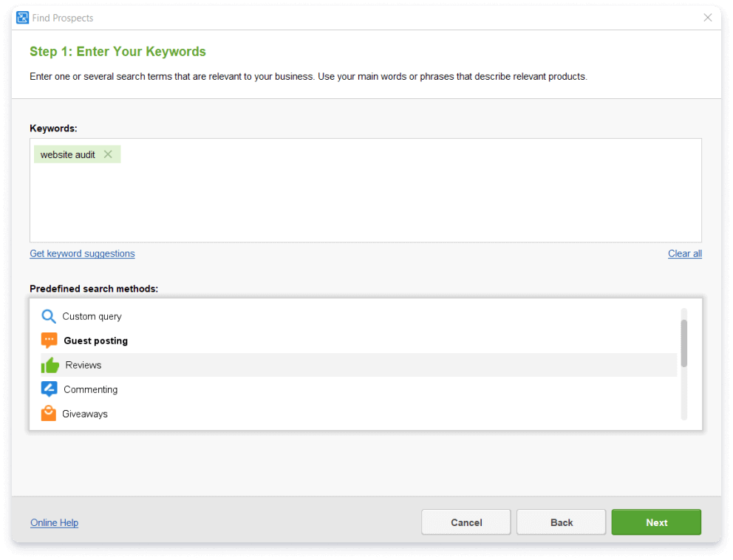Open the Online Help link
Image resolution: width=733 pixels, height=560 pixels.
[x=54, y=523]
